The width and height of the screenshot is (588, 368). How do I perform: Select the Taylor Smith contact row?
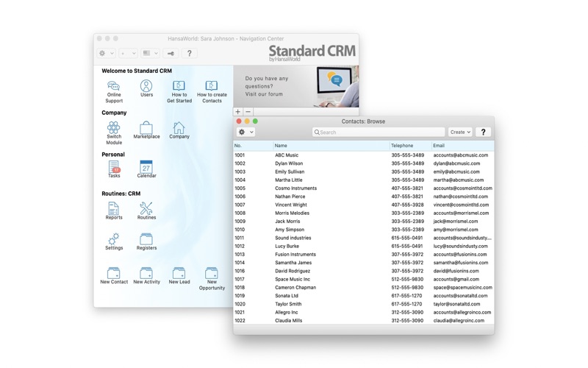(x=363, y=304)
